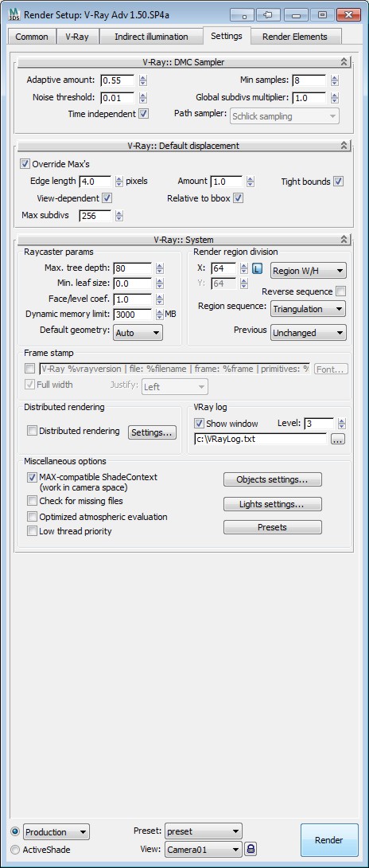Select the ActiveShade radio button

(15, 850)
